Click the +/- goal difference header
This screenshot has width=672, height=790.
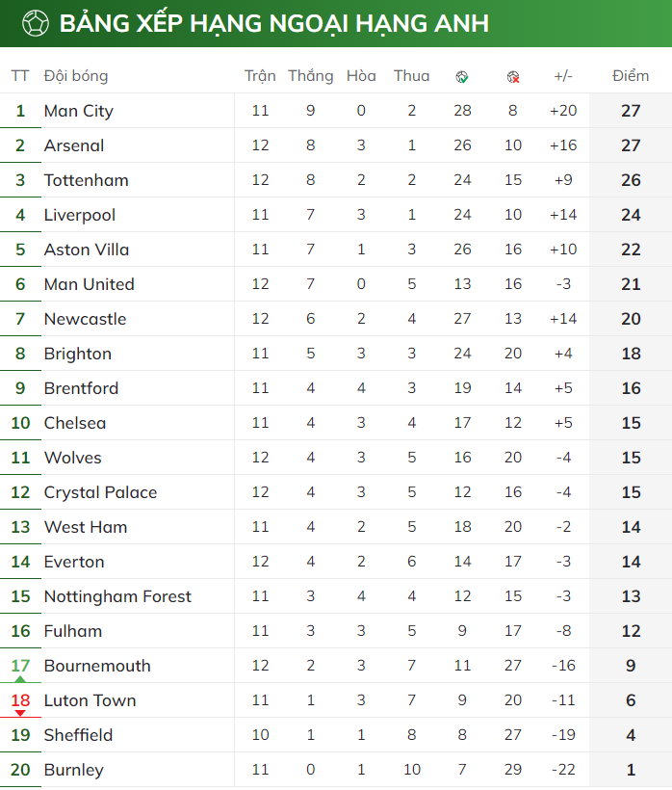click(563, 76)
